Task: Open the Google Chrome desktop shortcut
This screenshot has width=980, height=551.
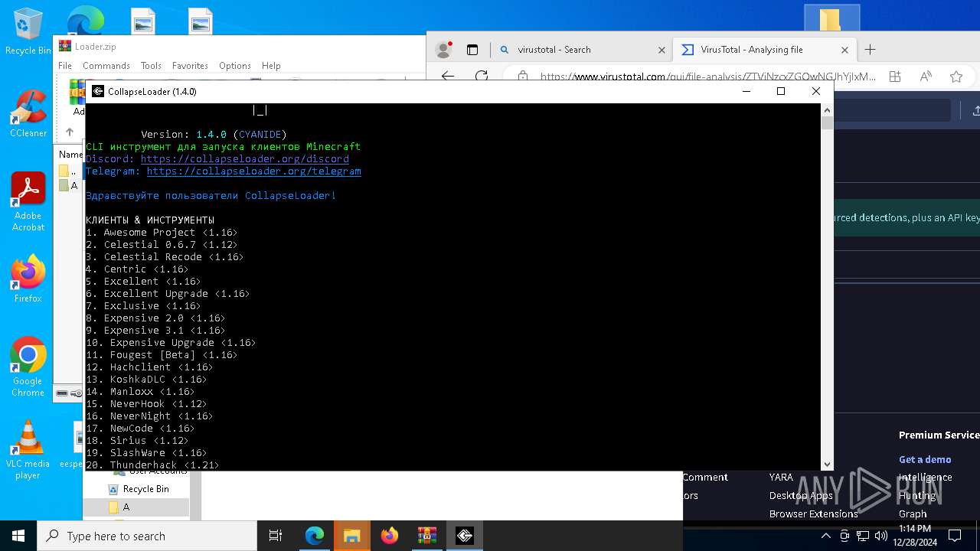Action: 28,367
